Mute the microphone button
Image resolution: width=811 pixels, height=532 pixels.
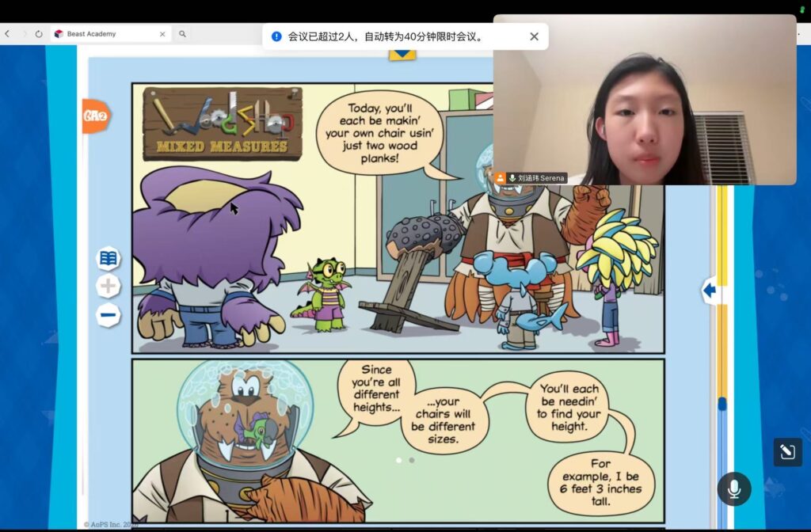(x=733, y=489)
